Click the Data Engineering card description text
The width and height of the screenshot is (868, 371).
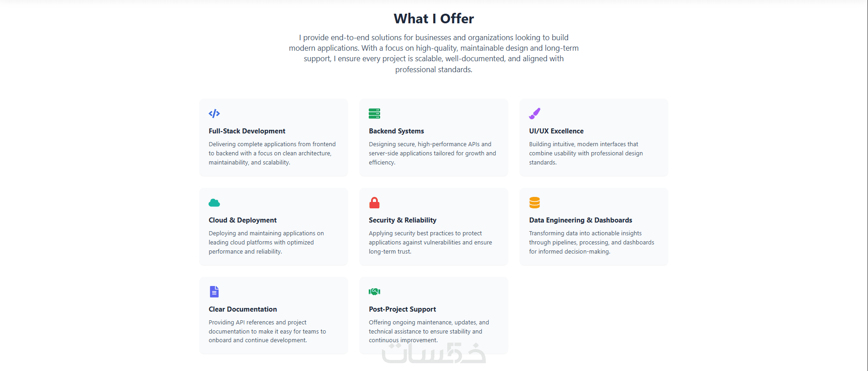click(x=591, y=242)
